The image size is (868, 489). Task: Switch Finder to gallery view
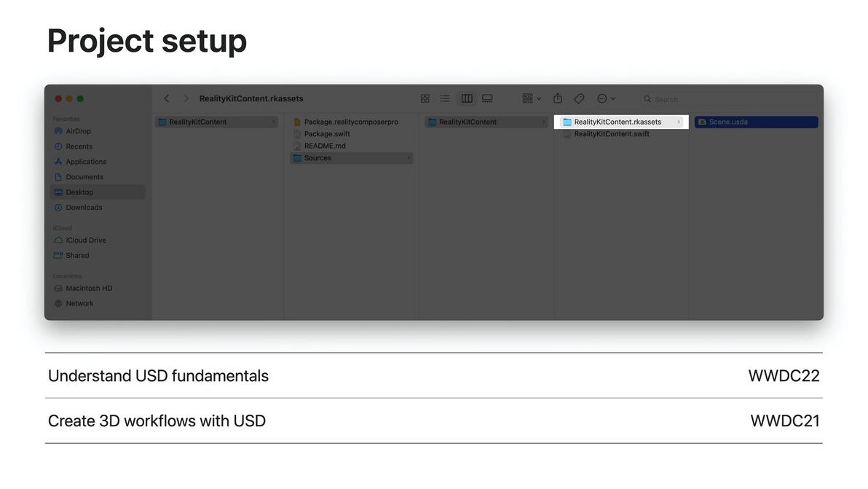(x=487, y=98)
